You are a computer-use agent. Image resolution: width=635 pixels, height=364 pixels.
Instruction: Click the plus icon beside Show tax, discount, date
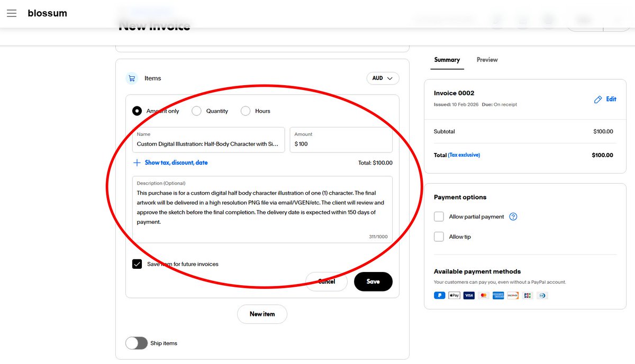coord(137,163)
